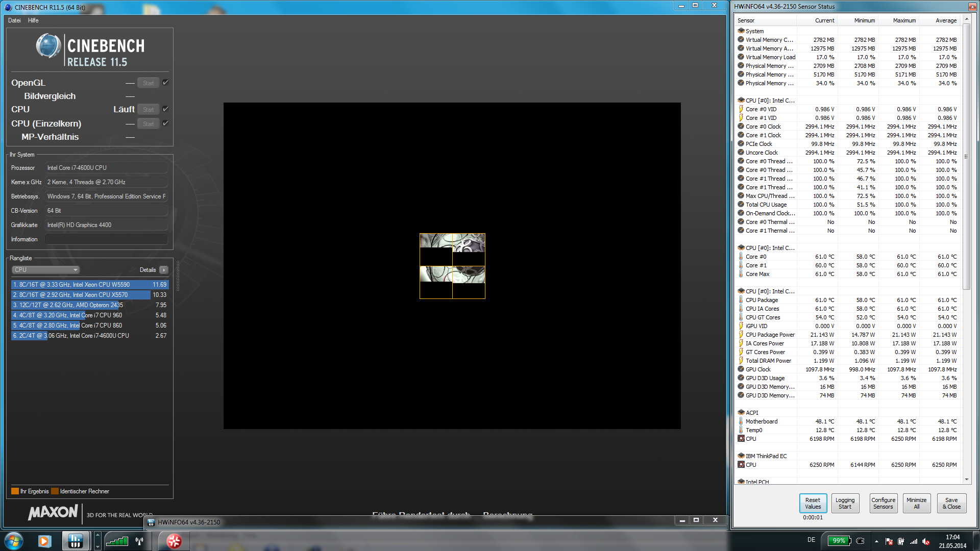Screen dimensions: 980x551
Task: Click the muted volume tray icon
Action: pyautogui.click(x=926, y=541)
